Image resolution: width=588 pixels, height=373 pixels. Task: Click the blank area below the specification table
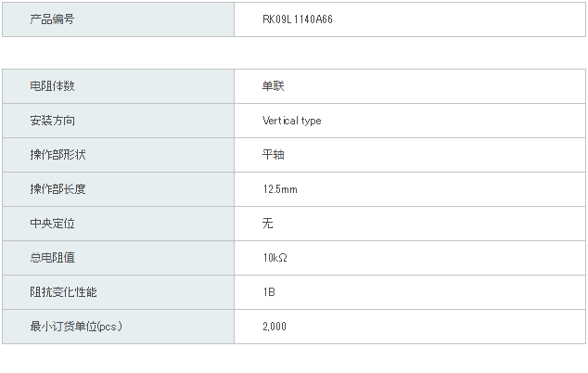pyautogui.click(x=294, y=358)
